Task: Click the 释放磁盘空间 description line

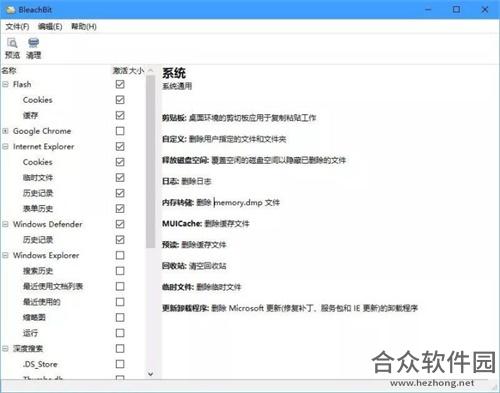Action: pos(254,160)
